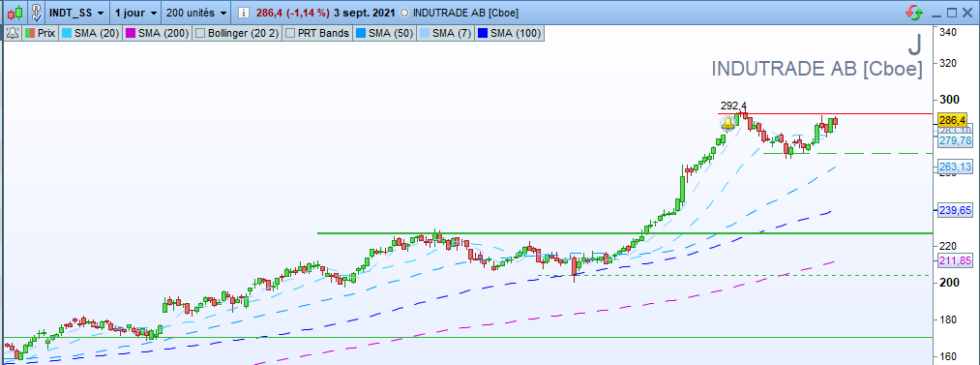The height and width of the screenshot is (365, 980).
Task: Expand the 1 jour timeframe dropdown
Action: tap(134, 13)
